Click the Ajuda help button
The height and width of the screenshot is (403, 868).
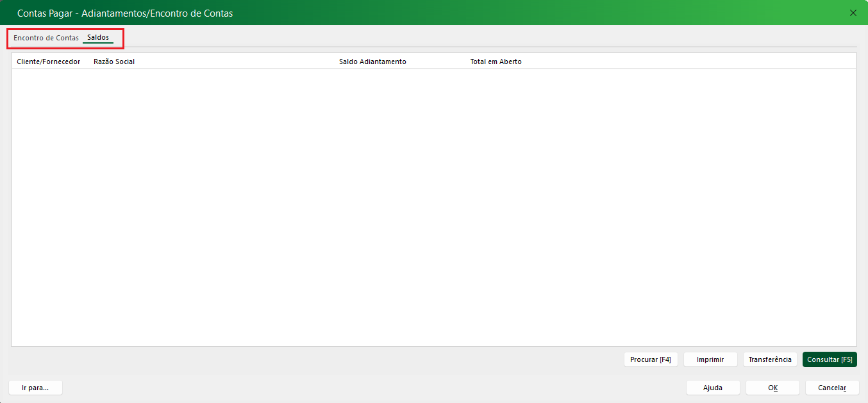click(713, 388)
